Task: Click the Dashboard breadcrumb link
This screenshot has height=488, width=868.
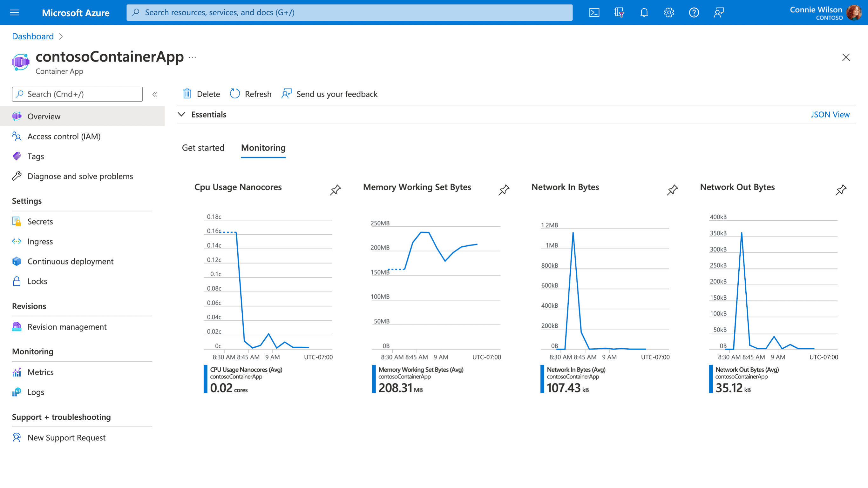Action: [x=33, y=37]
